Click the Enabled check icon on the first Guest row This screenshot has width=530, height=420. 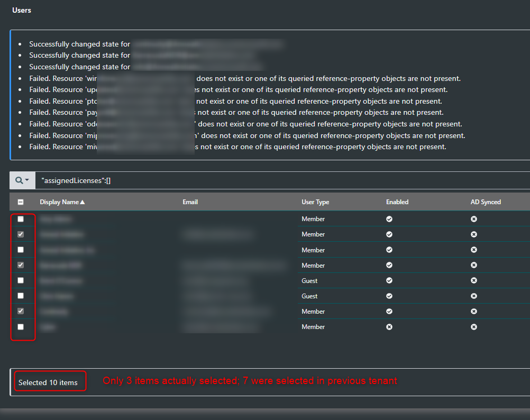pyautogui.click(x=389, y=280)
